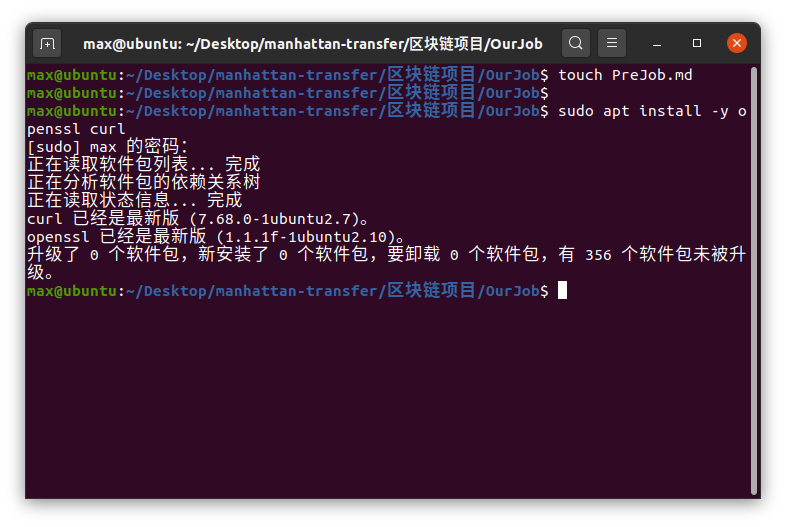
Task: Click the 'touch PreJob.md' command text
Action: 625,75
